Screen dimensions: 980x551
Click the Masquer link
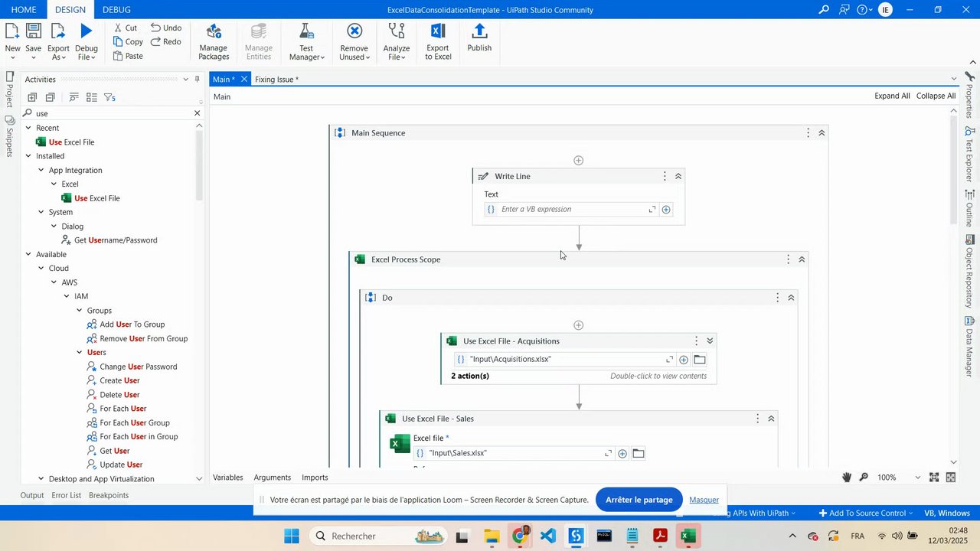[x=704, y=500]
